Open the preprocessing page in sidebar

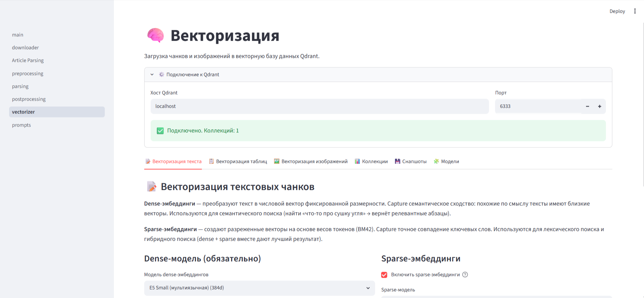[57, 73]
